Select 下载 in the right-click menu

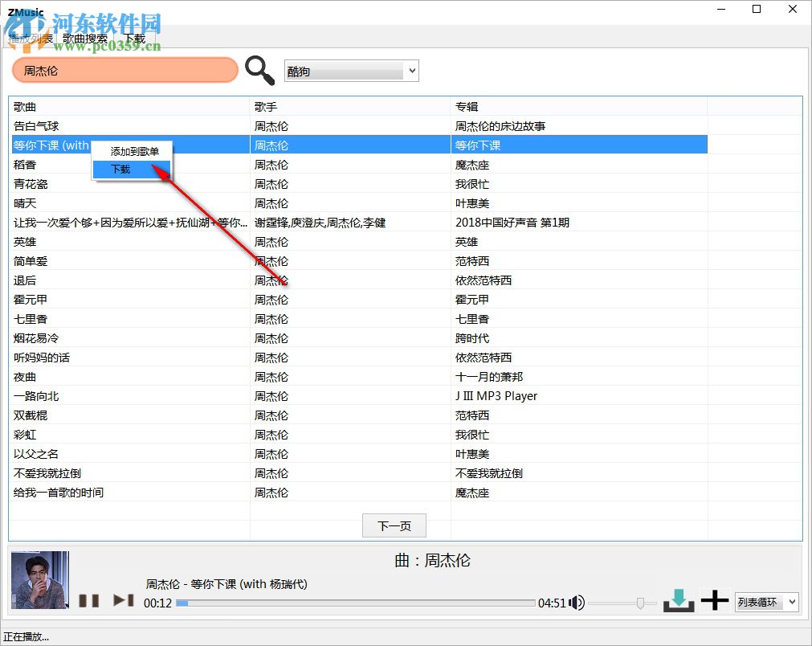[x=119, y=170]
